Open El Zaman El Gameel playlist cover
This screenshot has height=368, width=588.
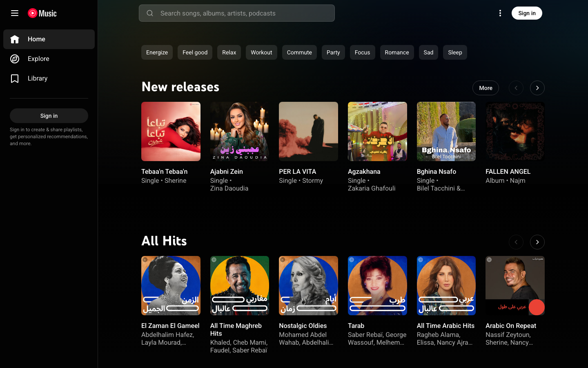pyautogui.click(x=171, y=285)
